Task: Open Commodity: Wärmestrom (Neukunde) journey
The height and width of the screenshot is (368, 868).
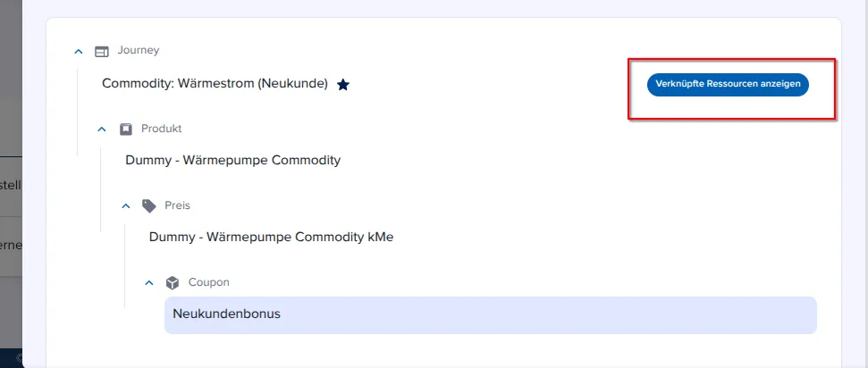Action: point(215,84)
